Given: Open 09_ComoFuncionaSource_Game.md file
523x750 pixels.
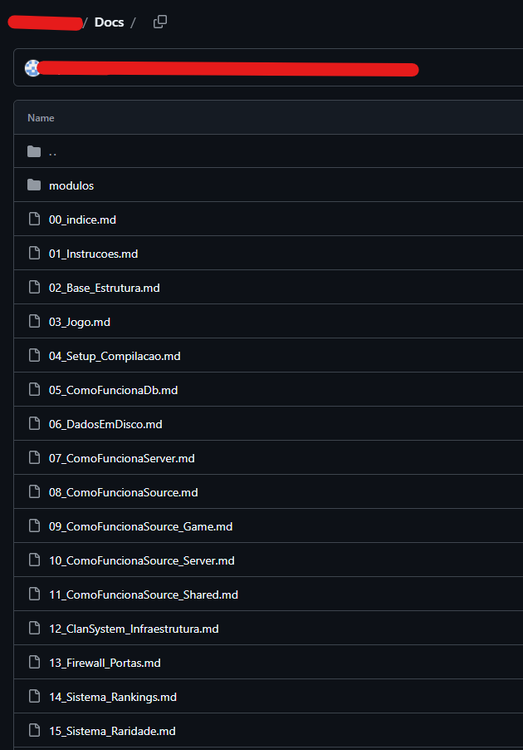Looking at the screenshot, I should point(141,527).
